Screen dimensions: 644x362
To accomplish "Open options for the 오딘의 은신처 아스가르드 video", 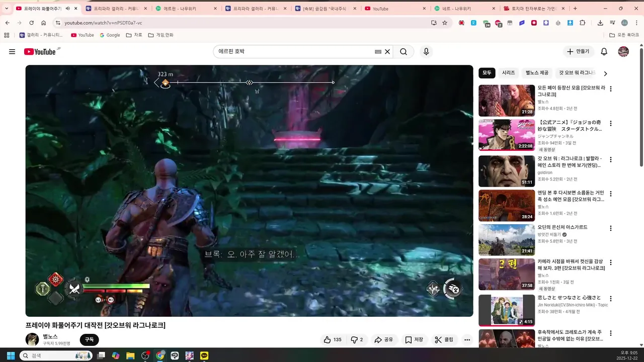I will click(x=611, y=228).
